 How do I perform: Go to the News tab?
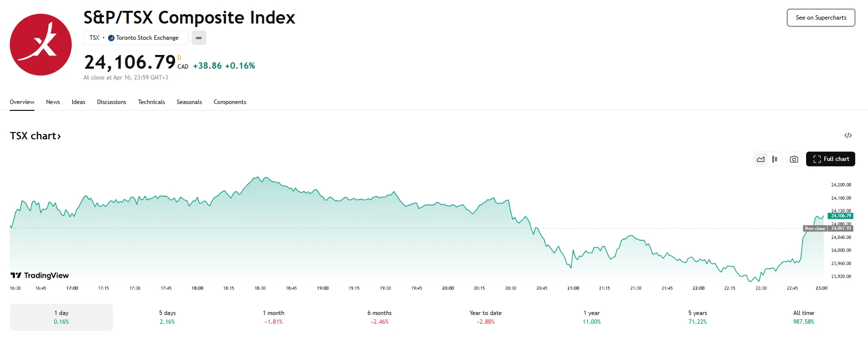(x=53, y=102)
